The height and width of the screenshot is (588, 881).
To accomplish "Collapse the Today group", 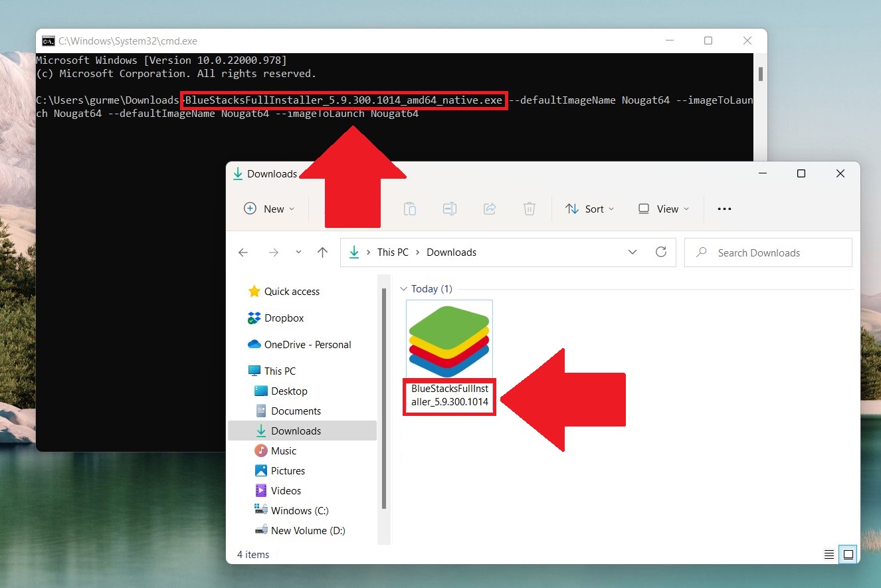I will (x=405, y=289).
